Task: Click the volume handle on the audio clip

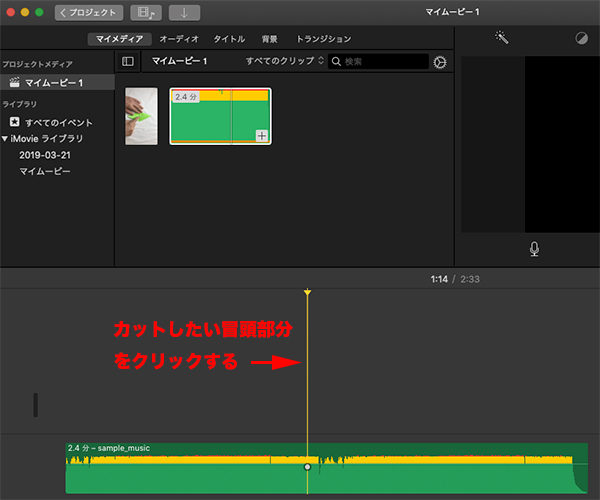Action: pos(307,467)
